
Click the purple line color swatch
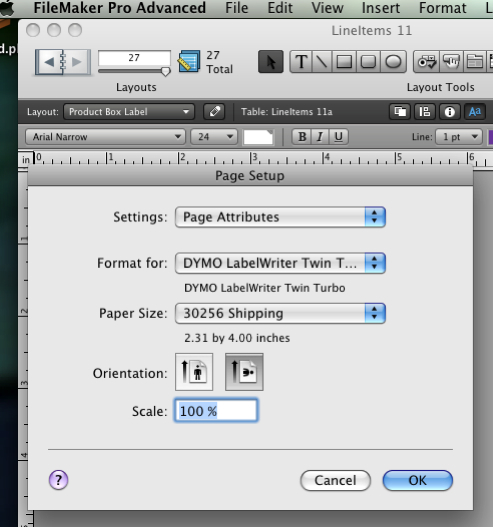pos(491,137)
